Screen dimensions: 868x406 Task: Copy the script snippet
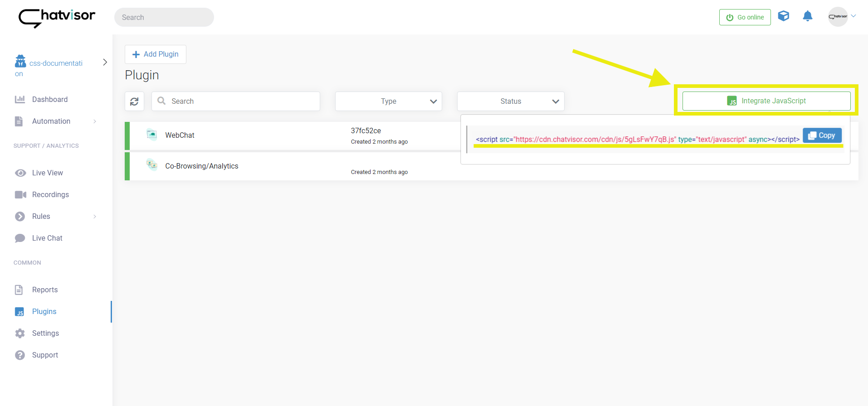coord(822,135)
